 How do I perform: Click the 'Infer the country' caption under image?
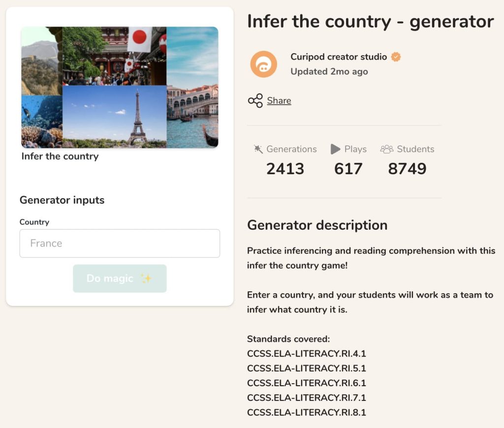[60, 156]
